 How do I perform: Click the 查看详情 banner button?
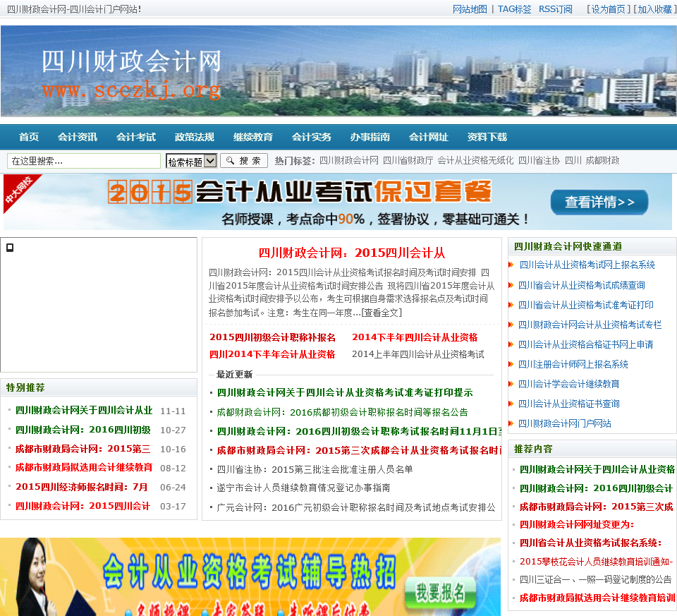599,202
